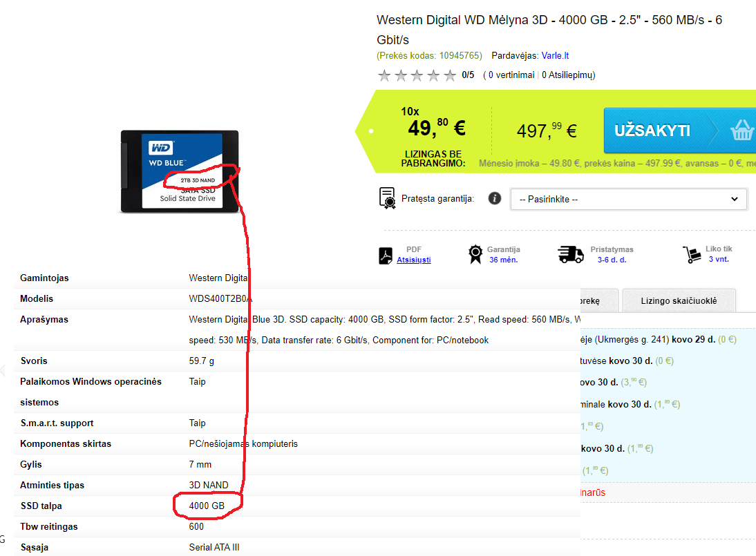Click the Sąsaja value Serial ATA III

[x=214, y=547]
